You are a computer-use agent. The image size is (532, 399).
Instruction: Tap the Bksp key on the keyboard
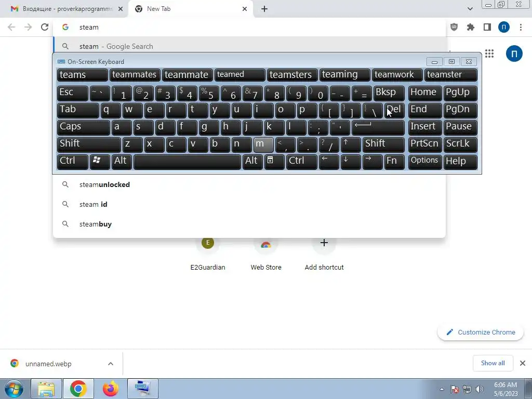click(389, 93)
